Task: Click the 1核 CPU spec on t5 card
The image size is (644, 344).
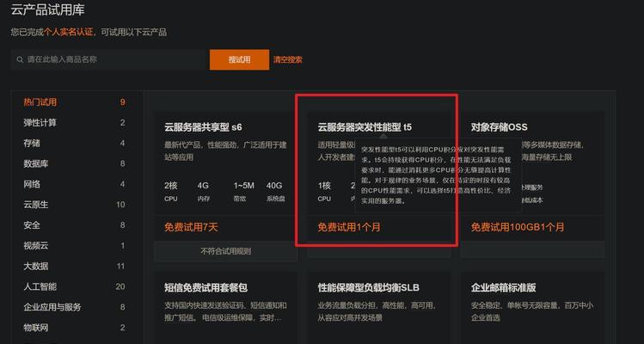Action: pos(324,192)
